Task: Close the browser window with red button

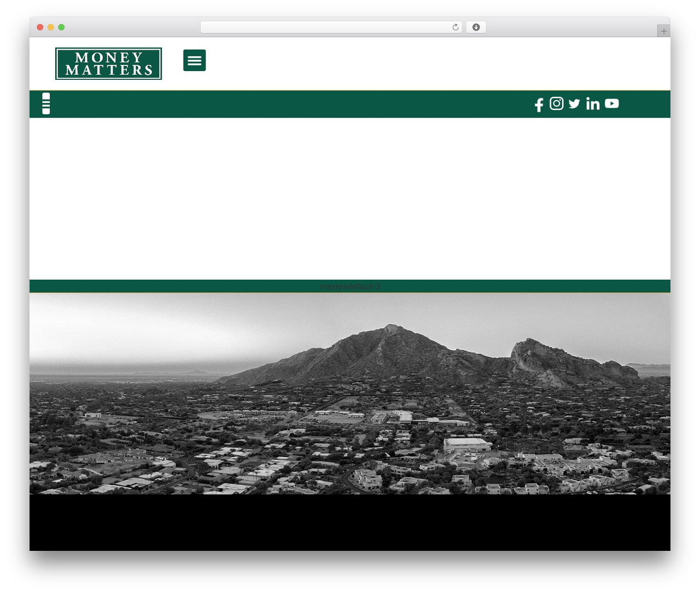Action: coord(40,27)
